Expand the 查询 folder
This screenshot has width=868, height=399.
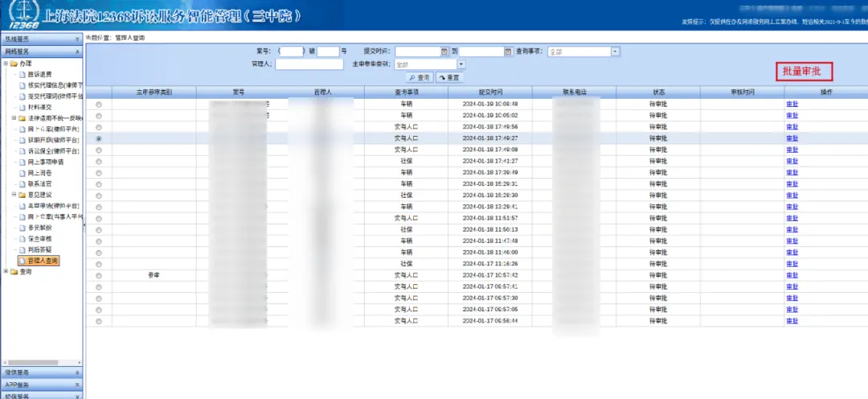point(6,272)
